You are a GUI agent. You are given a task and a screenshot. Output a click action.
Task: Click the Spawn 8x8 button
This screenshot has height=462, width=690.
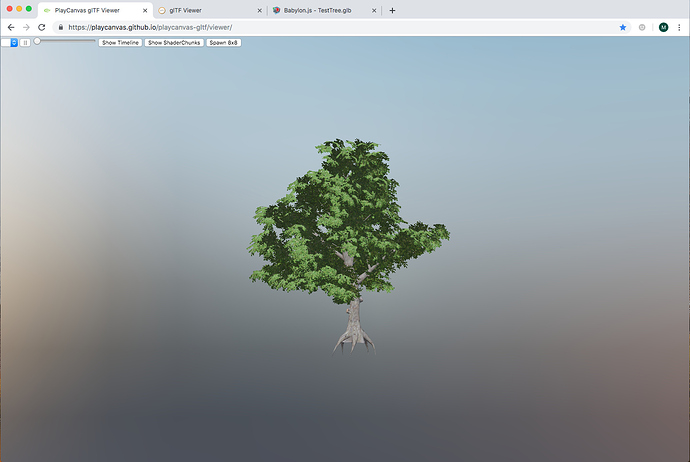point(224,43)
